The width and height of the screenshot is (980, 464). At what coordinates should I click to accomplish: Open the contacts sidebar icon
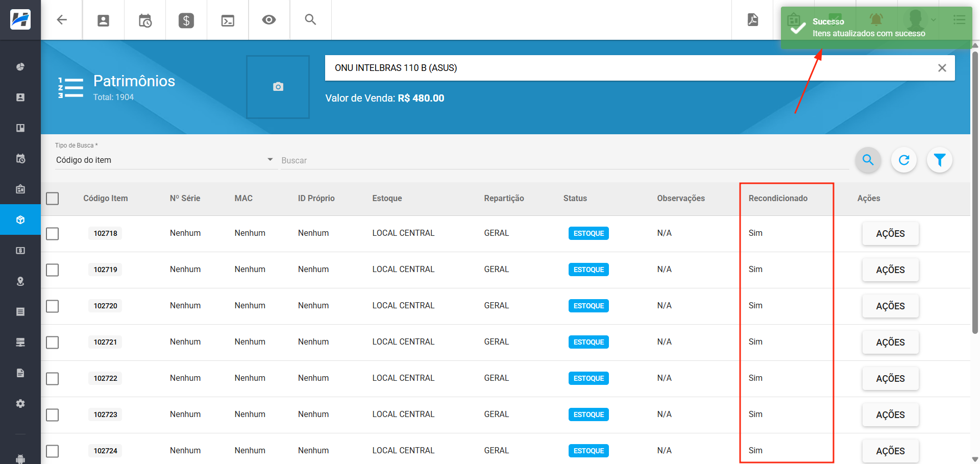pyautogui.click(x=20, y=97)
